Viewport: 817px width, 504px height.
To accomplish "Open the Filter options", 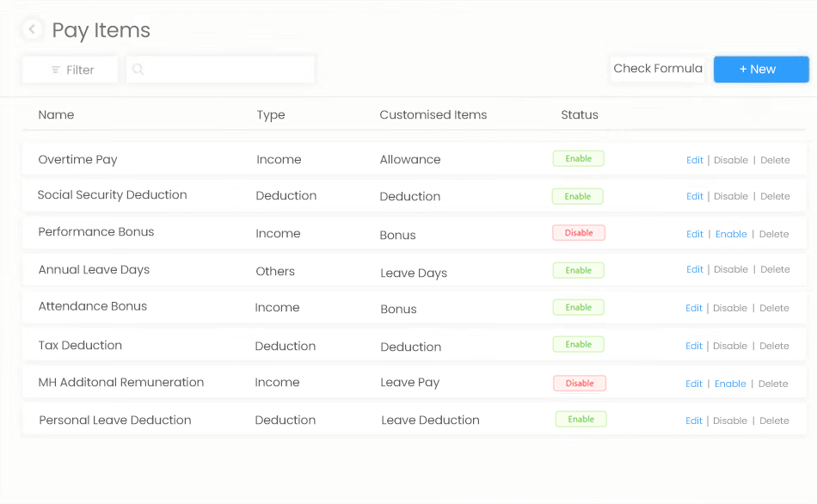I will point(71,70).
